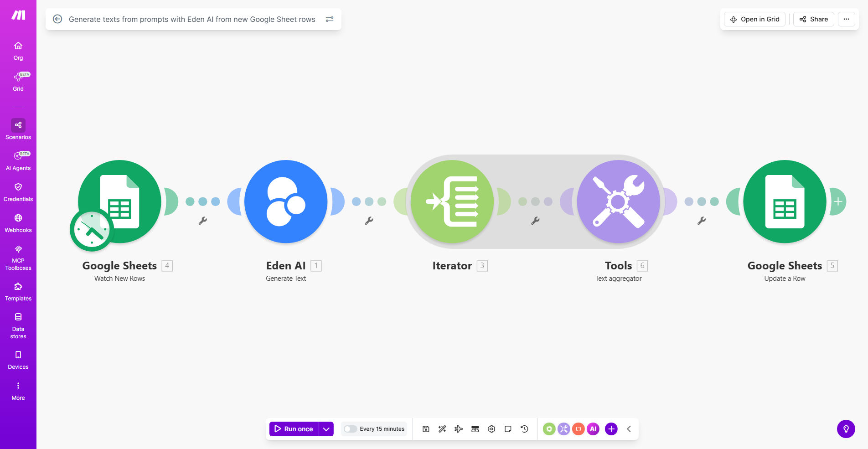
Task: Click the Share button
Action: click(814, 19)
